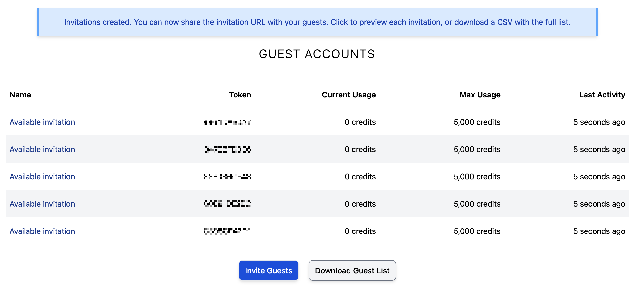Click '0 credits' in the first row
This screenshot has height=289, width=644.
click(x=360, y=122)
